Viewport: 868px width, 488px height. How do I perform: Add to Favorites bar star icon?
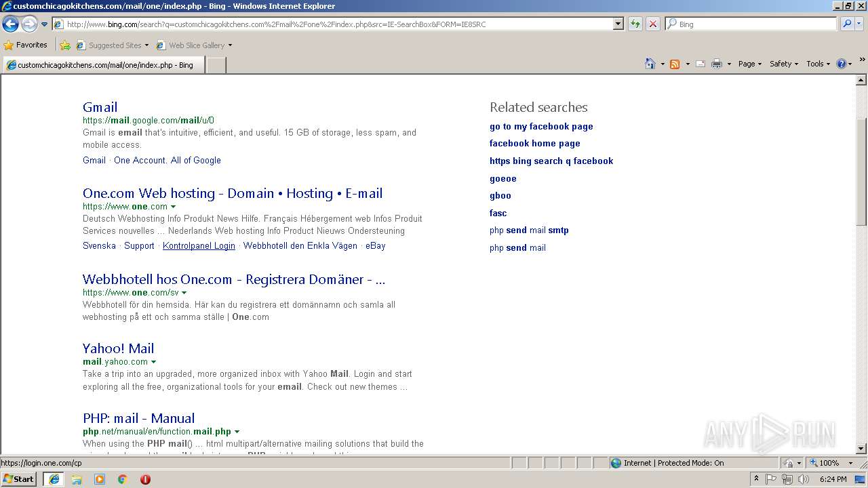pyautogui.click(x=65, y=45)
